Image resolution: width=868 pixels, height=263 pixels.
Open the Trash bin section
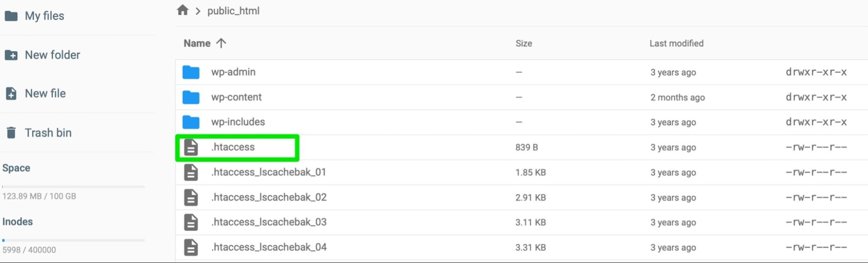click(x=48, y=133)
